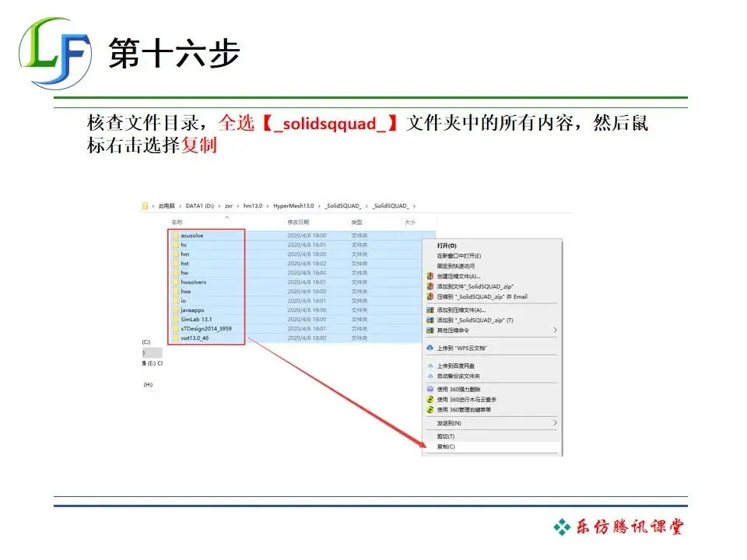Open the dropdown chevron after hm13.0
747x560 pixels.
click(x=268, y=206)
